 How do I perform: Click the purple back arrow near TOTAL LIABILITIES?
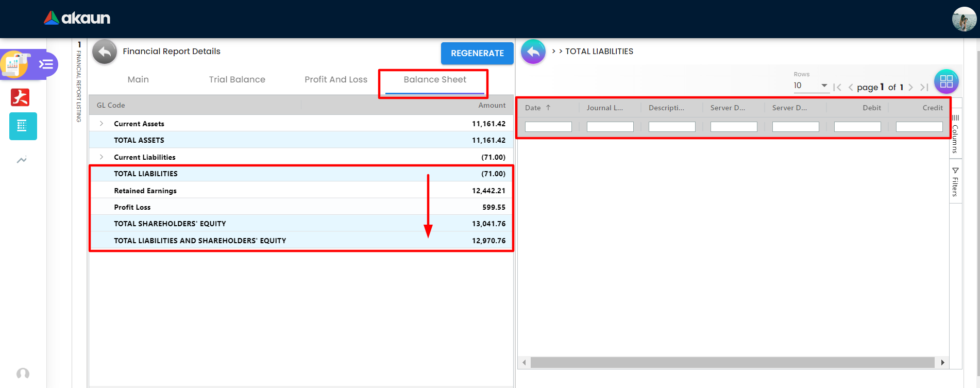533,52
